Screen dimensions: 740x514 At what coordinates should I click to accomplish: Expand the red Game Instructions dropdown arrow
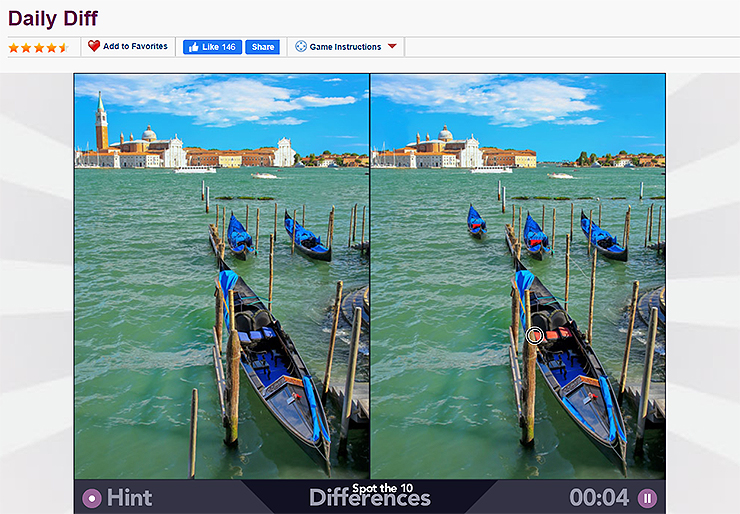pos(392,46)
